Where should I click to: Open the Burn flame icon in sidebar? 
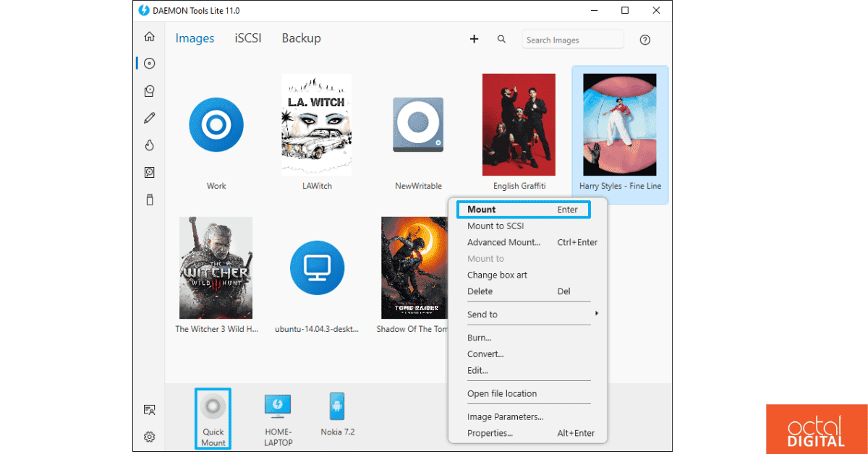tap(149, 145)
